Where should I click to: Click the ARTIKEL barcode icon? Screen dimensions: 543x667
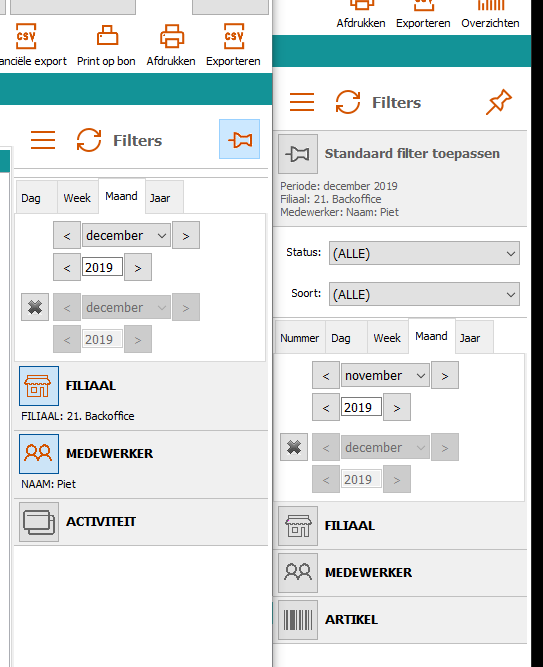coord(298,620)
